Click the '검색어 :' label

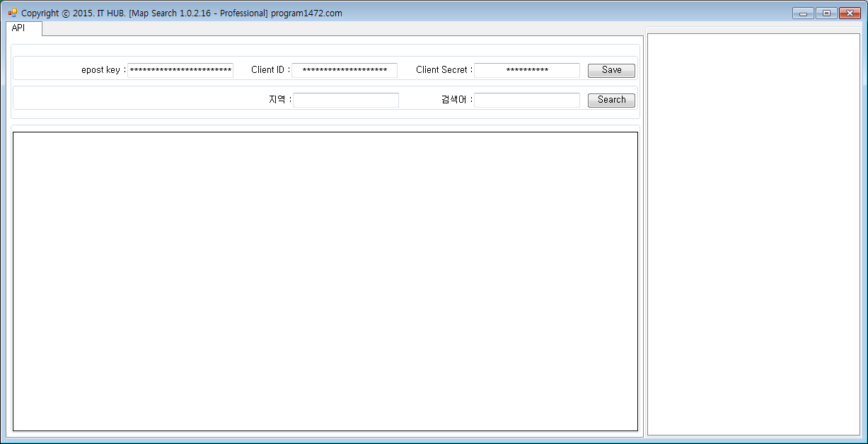click(x=456, y=100)
